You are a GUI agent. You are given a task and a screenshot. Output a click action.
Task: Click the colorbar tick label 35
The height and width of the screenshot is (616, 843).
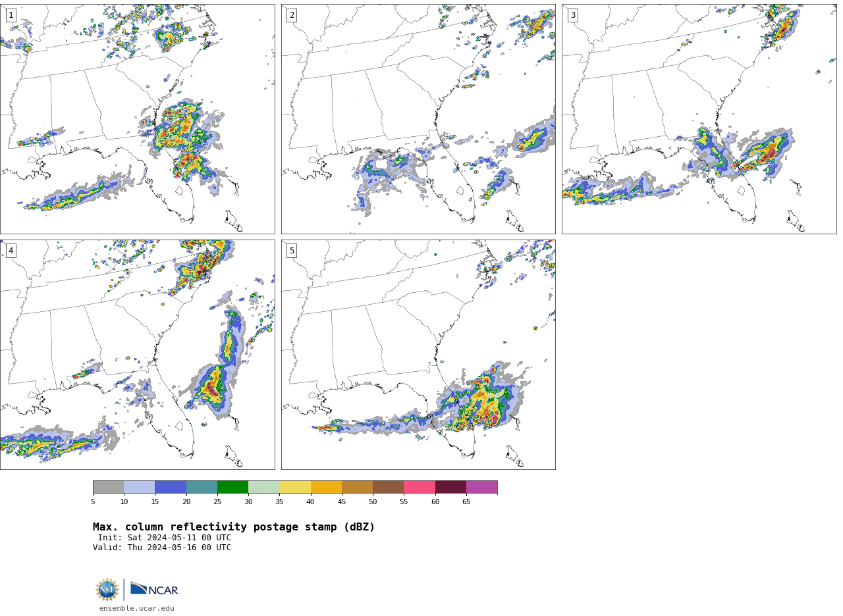click(279, 502)
